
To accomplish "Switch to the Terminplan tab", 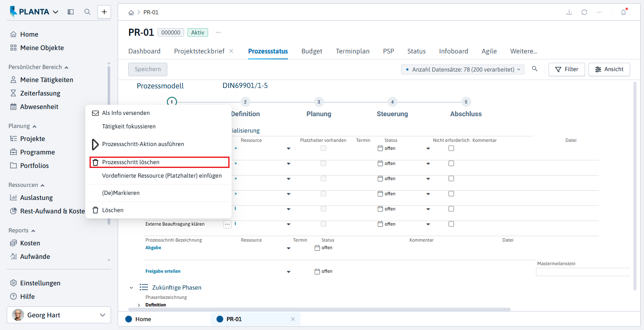I will pos(353,51).
